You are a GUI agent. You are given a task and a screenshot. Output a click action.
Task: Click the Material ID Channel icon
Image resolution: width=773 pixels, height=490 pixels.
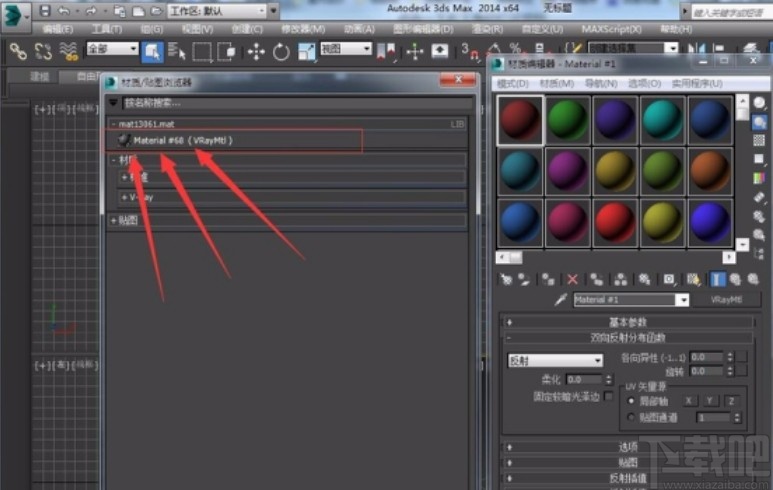668,280
